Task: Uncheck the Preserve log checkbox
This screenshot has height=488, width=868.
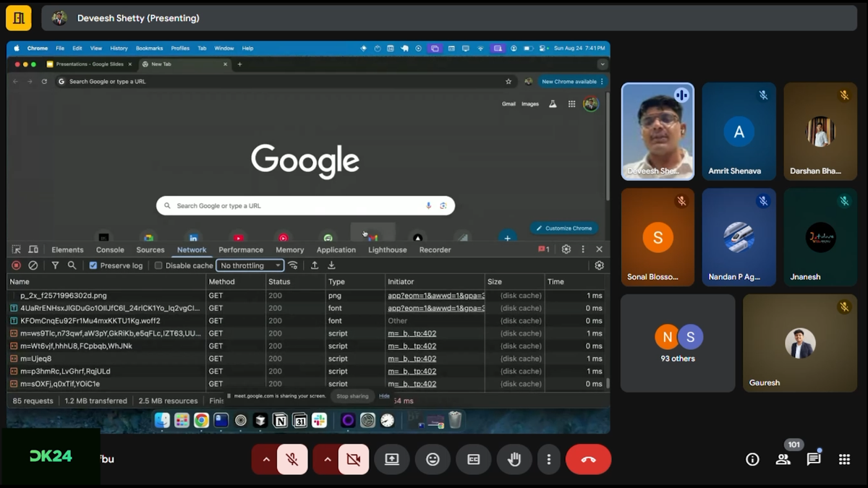Action: point(93,265)
